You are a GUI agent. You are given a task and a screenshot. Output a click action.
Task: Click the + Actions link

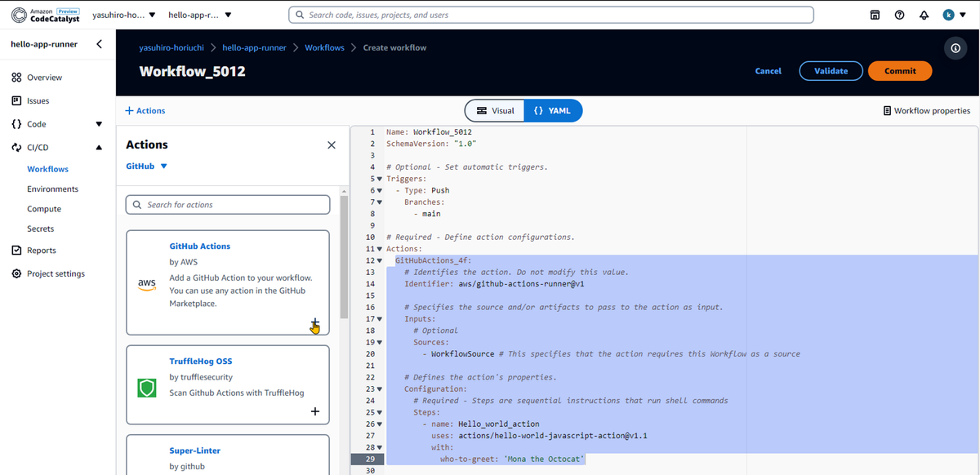coord(145,111)
